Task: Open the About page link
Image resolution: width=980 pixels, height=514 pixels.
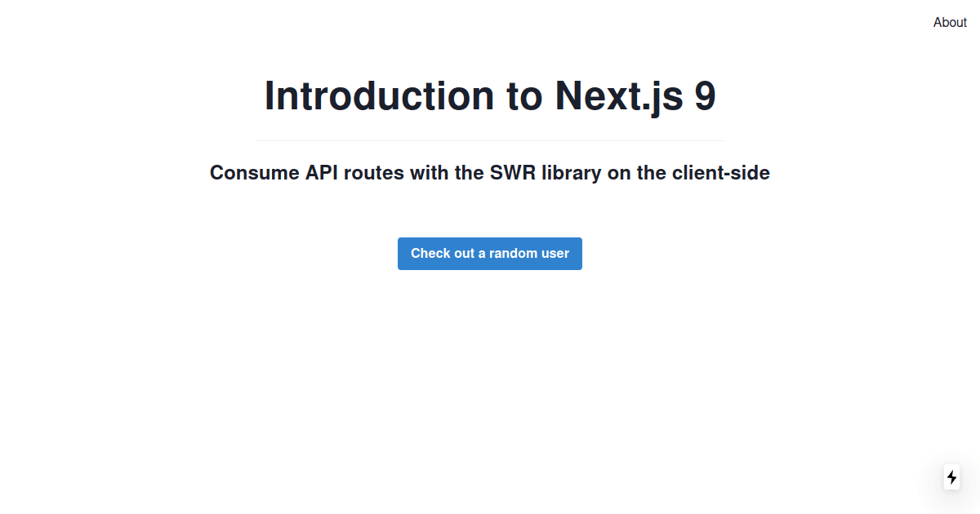Action: [950, 23]
